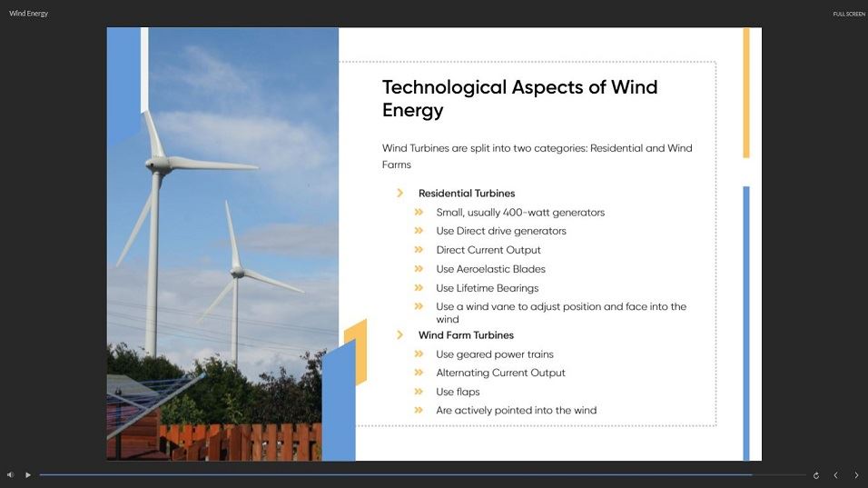
Task: Click double-chevron bullet for Alternating Current Output
Action: click(419, 373)
